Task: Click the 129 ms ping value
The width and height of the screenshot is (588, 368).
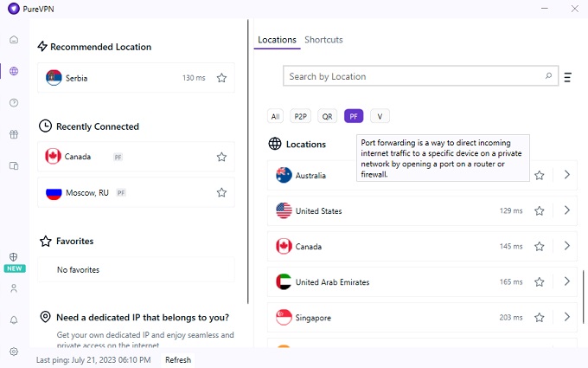Action: point(511,210)
